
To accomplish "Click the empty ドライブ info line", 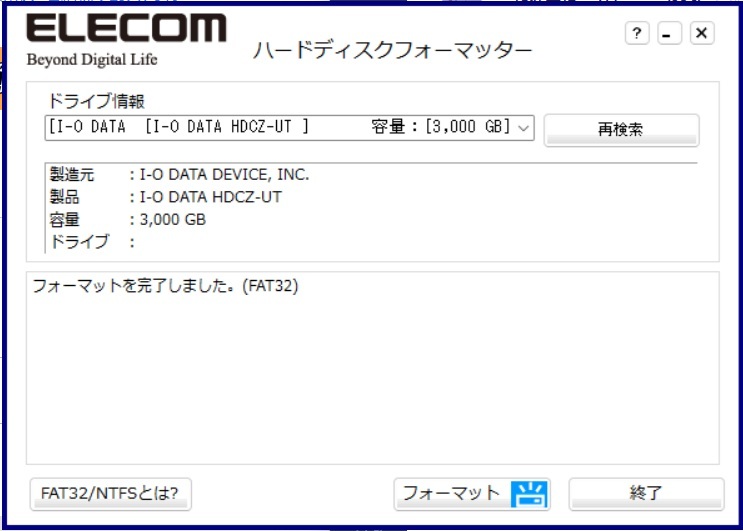I will [x=92, y=242].
